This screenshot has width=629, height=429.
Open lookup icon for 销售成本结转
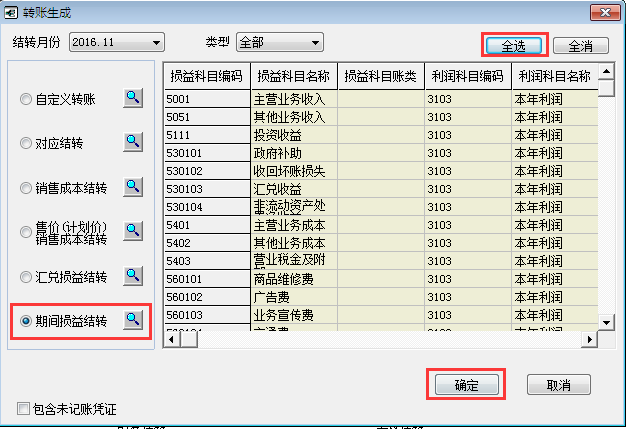point(133,186)
